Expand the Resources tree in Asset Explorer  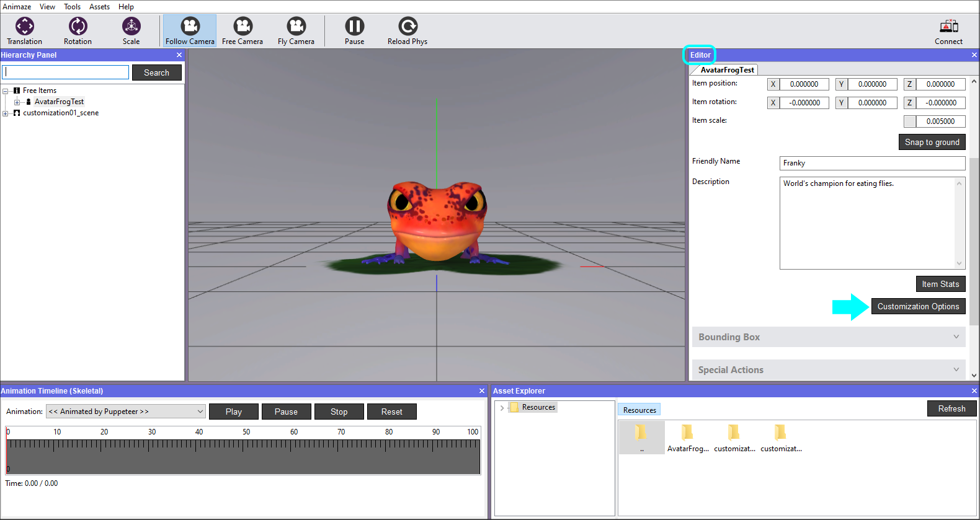[502, 408]
